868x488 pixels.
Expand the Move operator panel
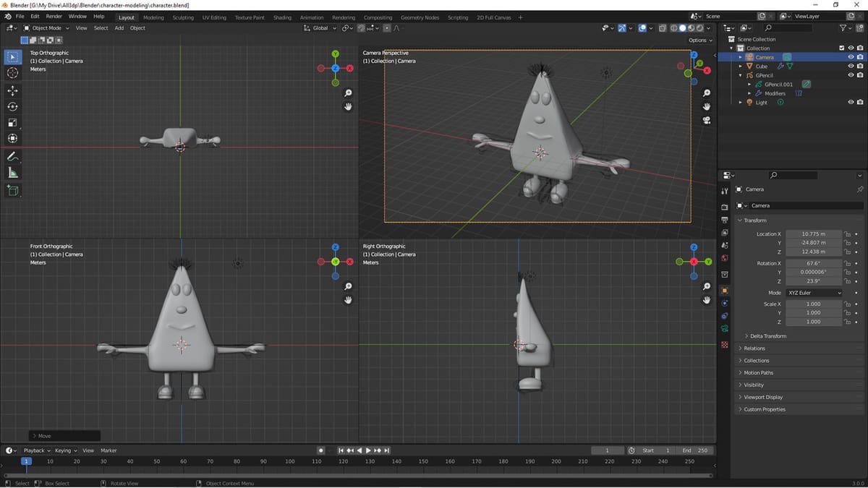tap(65, 436)
